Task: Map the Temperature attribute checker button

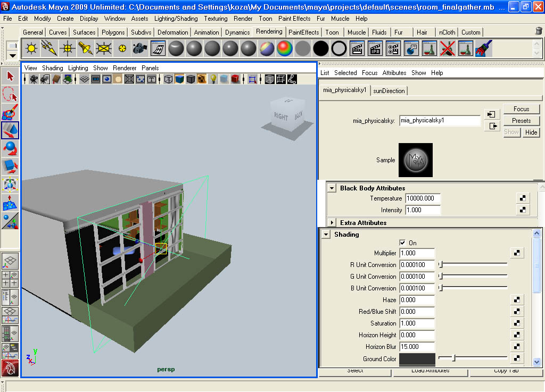Action: coord(523,198)
